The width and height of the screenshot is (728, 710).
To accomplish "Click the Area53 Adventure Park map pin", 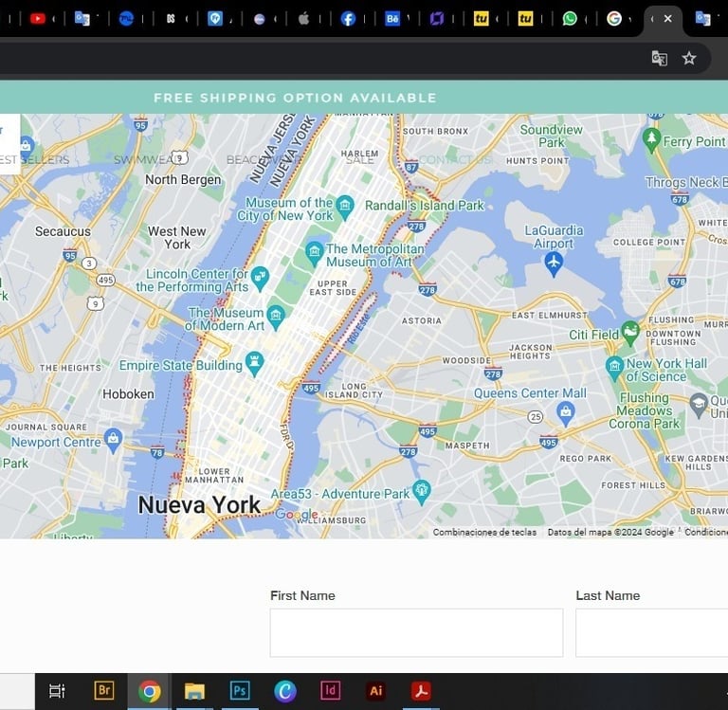I will click(x=422, y=492).
